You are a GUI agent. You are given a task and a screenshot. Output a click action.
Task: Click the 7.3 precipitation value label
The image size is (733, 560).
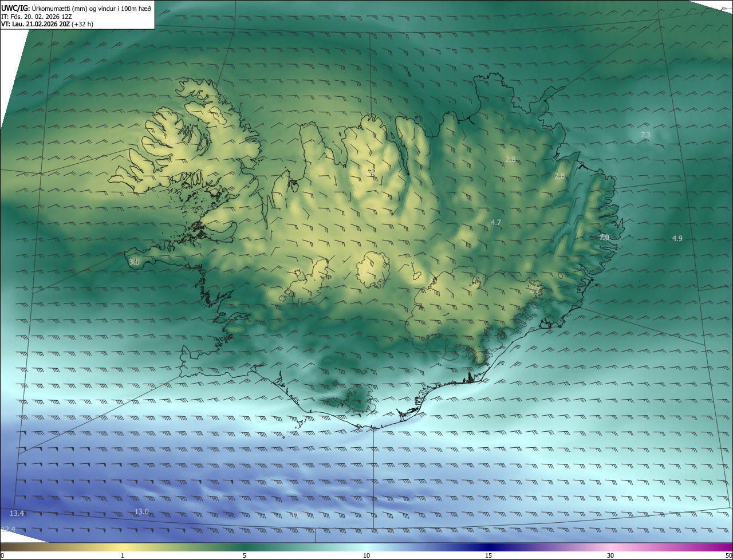(x=645, y=135)
